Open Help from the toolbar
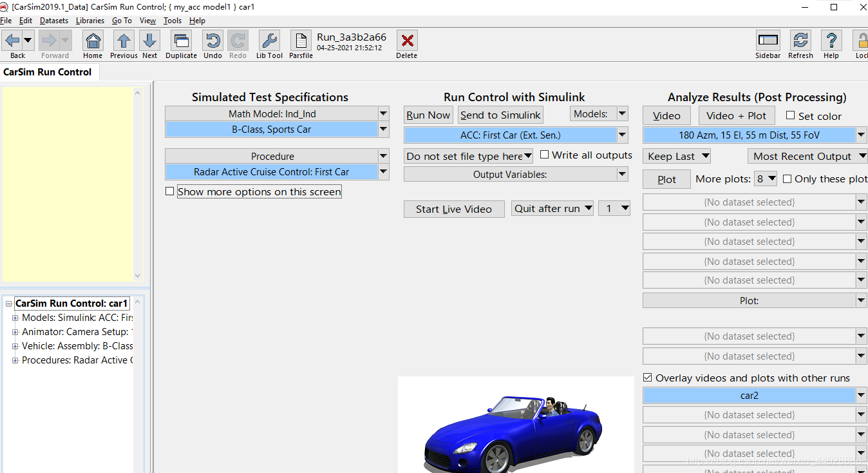Image resolution: width=868 pixels, height=473 pixels. [831, 41]
